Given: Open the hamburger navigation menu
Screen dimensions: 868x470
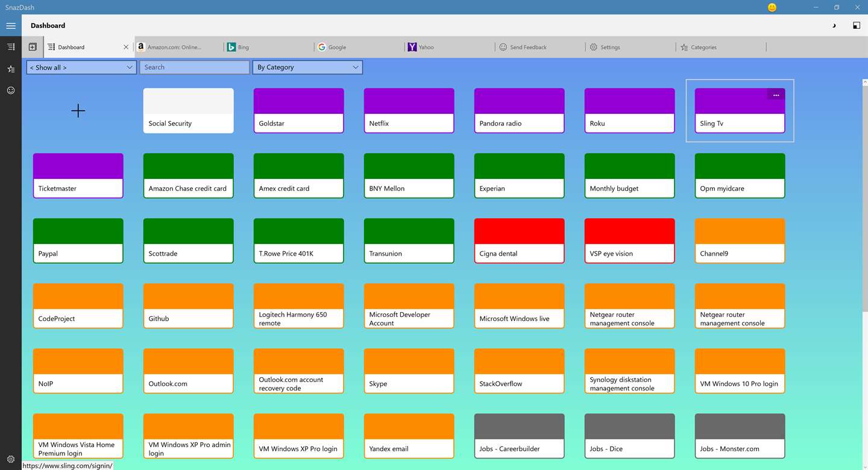Looking at the screenshot, I should click(x=11, y=26).
